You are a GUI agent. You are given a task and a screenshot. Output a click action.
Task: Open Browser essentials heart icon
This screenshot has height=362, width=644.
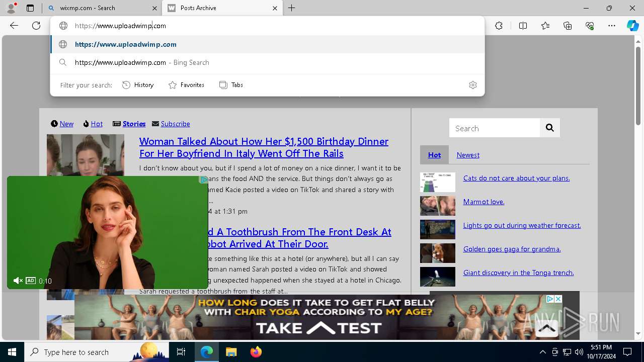590,26
